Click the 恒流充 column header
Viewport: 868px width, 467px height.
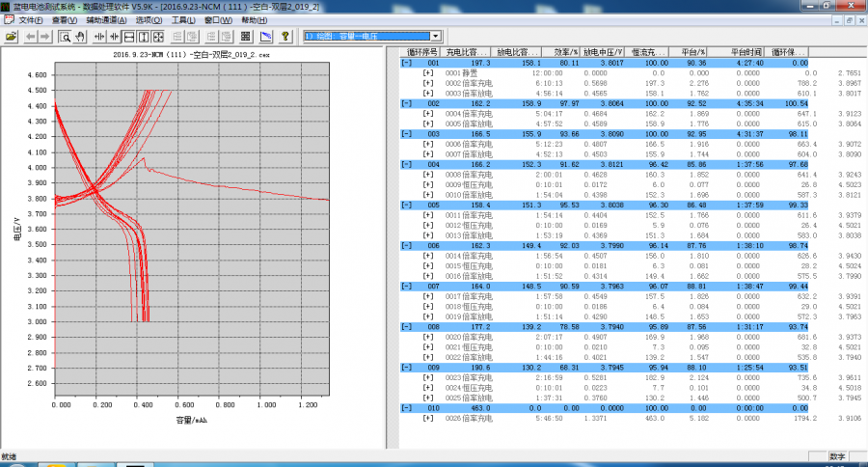click(646, 52)
